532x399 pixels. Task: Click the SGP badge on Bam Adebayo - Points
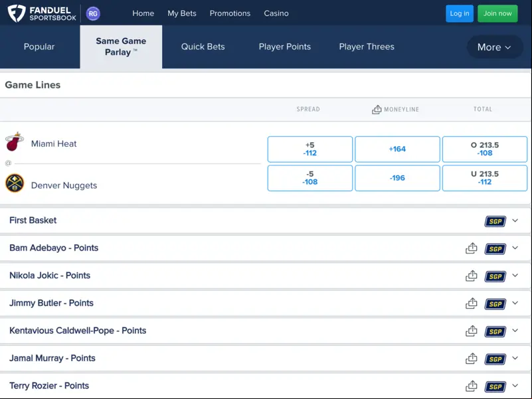(495, 249)
